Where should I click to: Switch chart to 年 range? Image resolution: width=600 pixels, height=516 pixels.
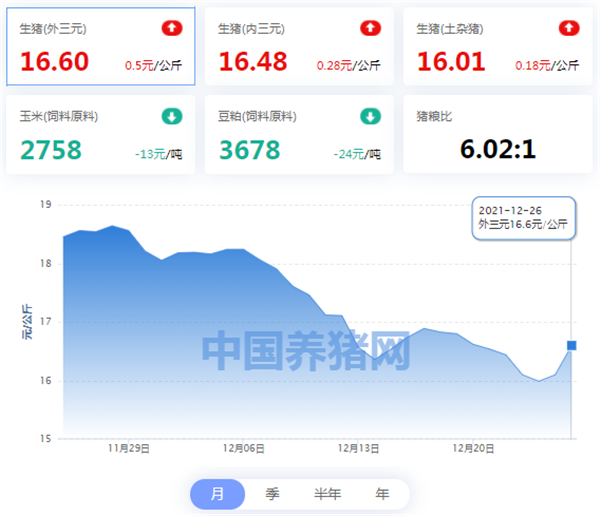[x=382, y=494]
